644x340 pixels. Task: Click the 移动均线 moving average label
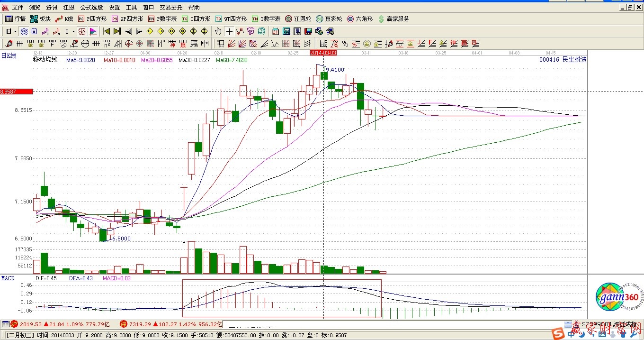45,60
